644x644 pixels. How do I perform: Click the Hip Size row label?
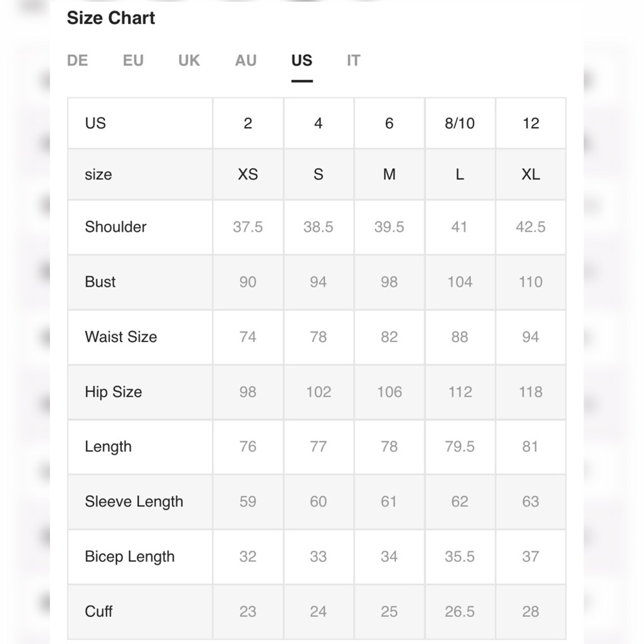click(x=113, y=392)
